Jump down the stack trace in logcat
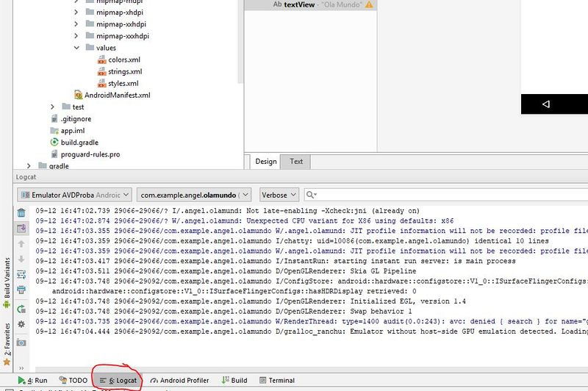This screenshot has width=588, height=391. click(21, 259)
